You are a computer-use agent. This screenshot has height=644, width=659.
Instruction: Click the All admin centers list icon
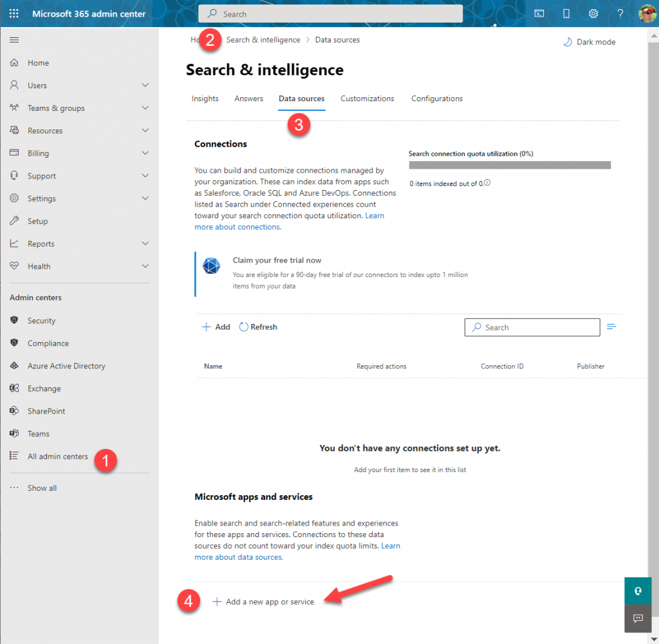[14, 456]
